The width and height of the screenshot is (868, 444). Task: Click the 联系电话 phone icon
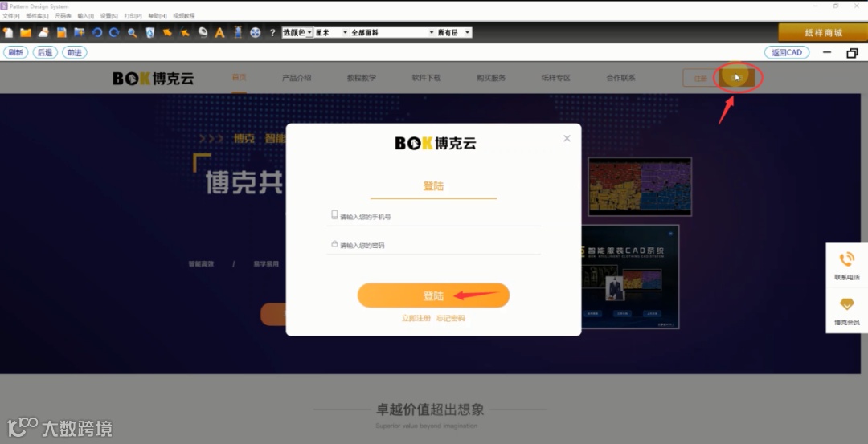point(847,259)
